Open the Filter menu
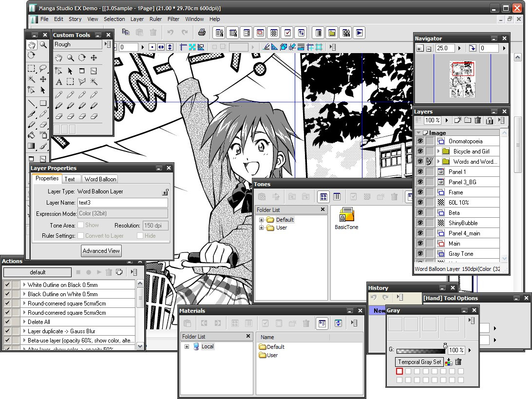The image size is (532, 399). click(173, 19)
